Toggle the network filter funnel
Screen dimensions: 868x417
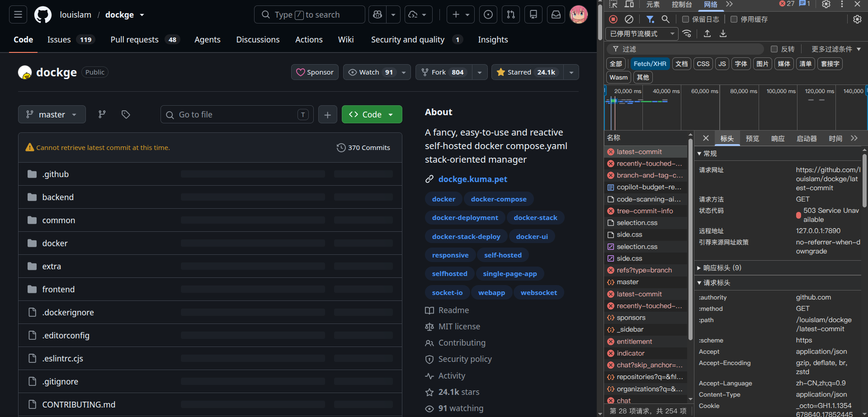pos(650,19)
